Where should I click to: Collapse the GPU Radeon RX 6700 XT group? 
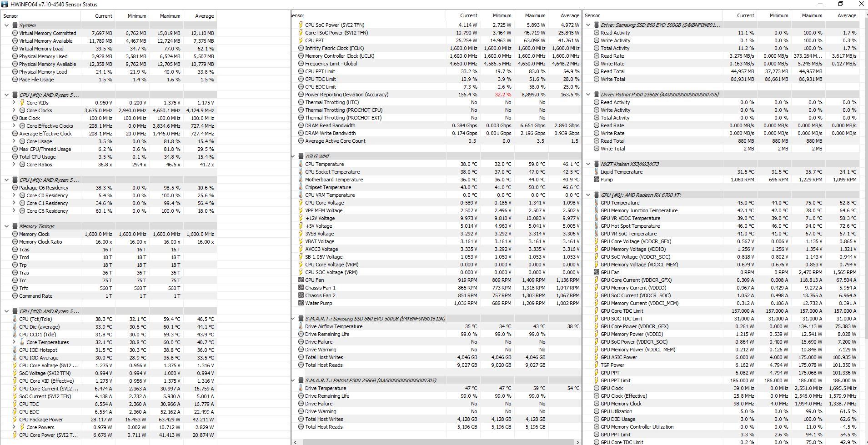pos(588,195)
